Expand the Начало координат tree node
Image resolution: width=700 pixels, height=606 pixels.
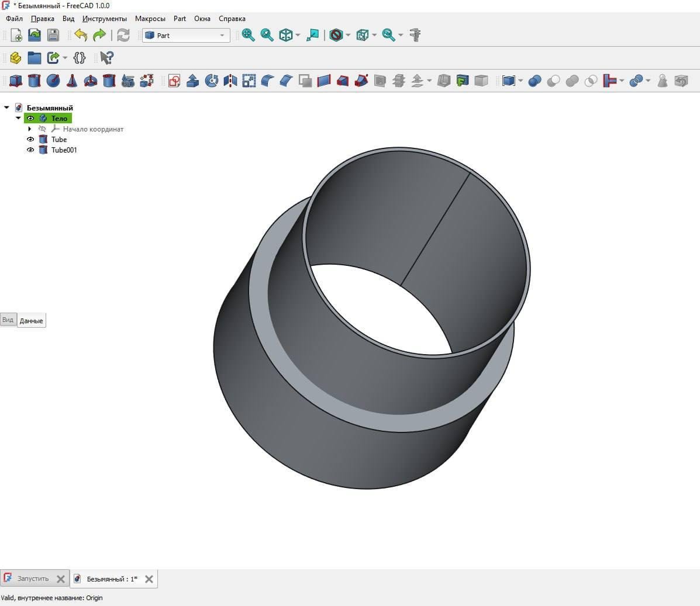pyautogui.click(x=30, y=129)
